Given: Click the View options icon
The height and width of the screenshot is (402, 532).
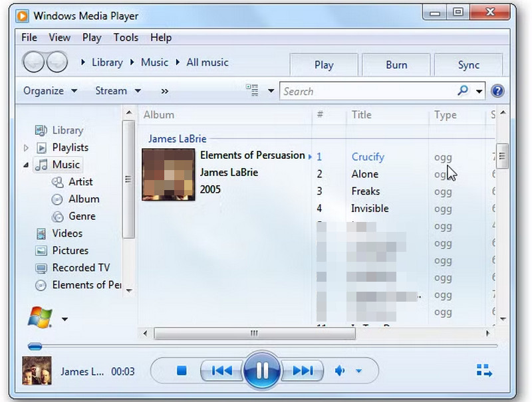Looking at the screenshot, I should coord(252,90).
